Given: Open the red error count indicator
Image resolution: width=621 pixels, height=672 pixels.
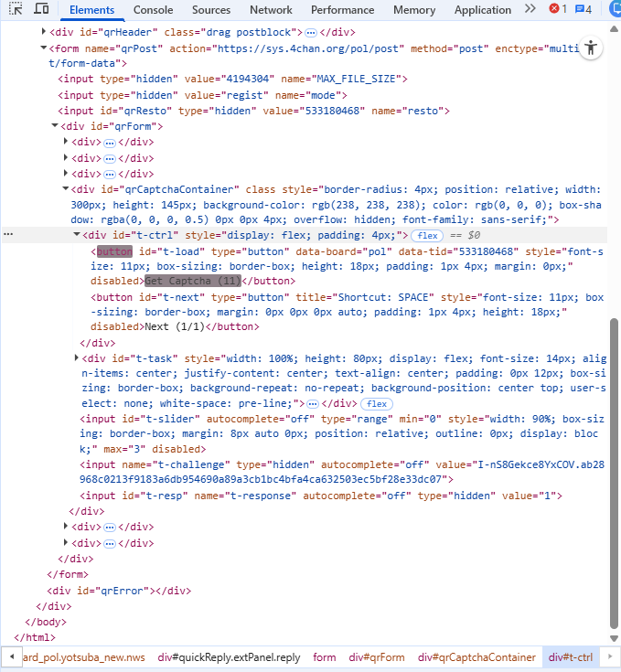Looking at the screenshot, I should point(558,9).
